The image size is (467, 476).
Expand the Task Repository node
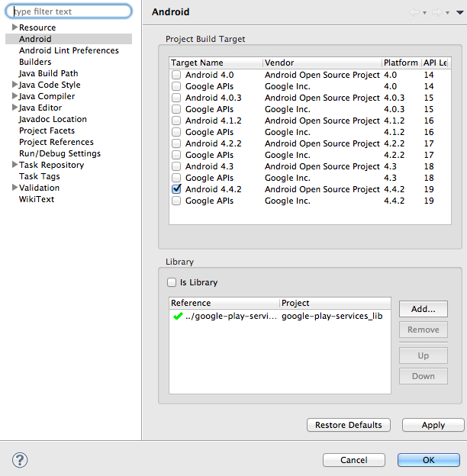click(x=14, y=165)
